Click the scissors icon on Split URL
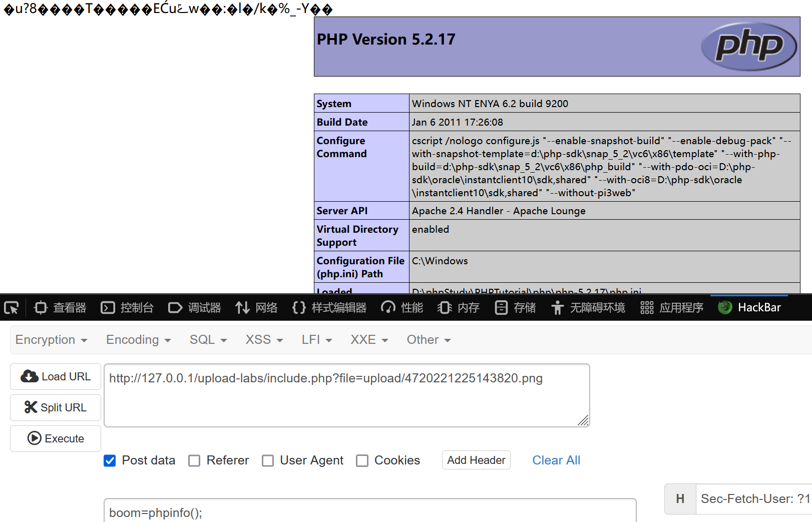 [31, 407]
